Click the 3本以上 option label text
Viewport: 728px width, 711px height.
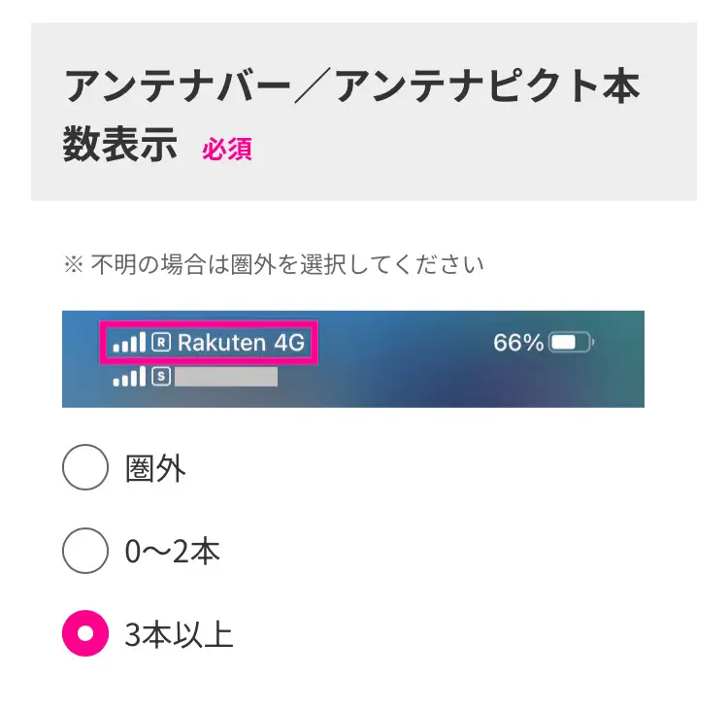pos(179,634)
